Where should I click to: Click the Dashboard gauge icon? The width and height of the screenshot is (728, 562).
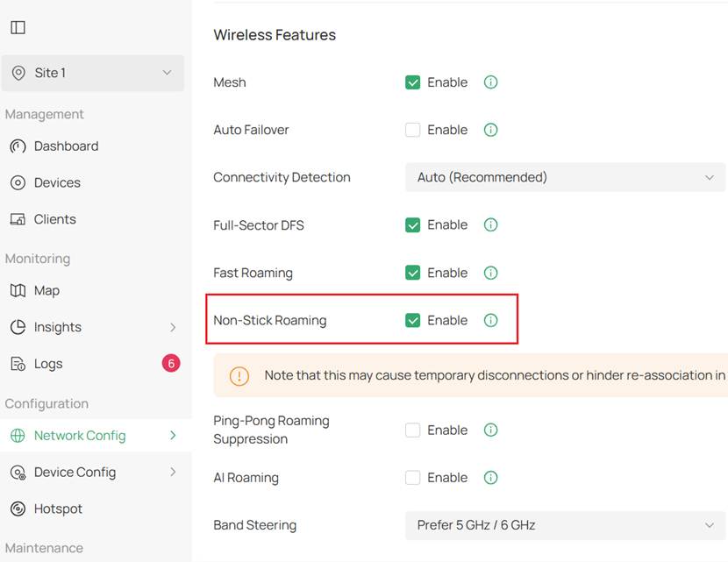point(18,146)
